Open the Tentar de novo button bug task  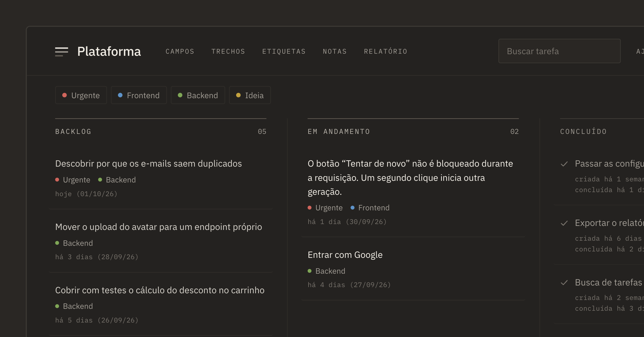(410, 178)
